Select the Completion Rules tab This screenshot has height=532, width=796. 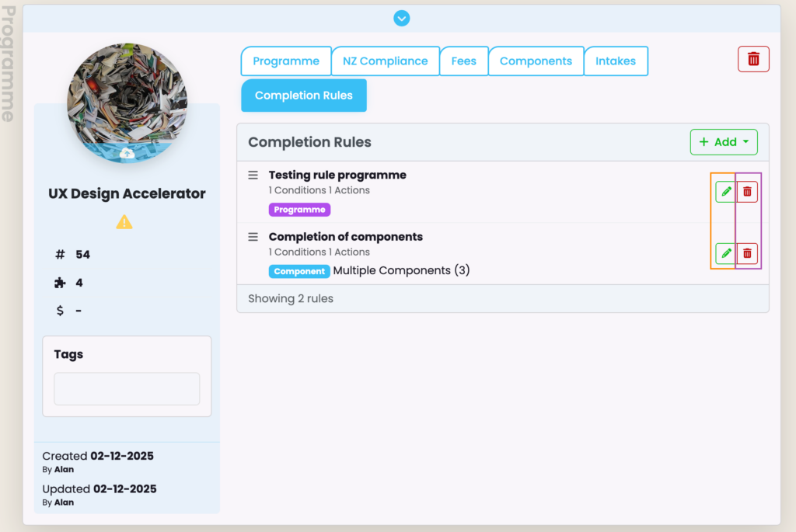304,96
